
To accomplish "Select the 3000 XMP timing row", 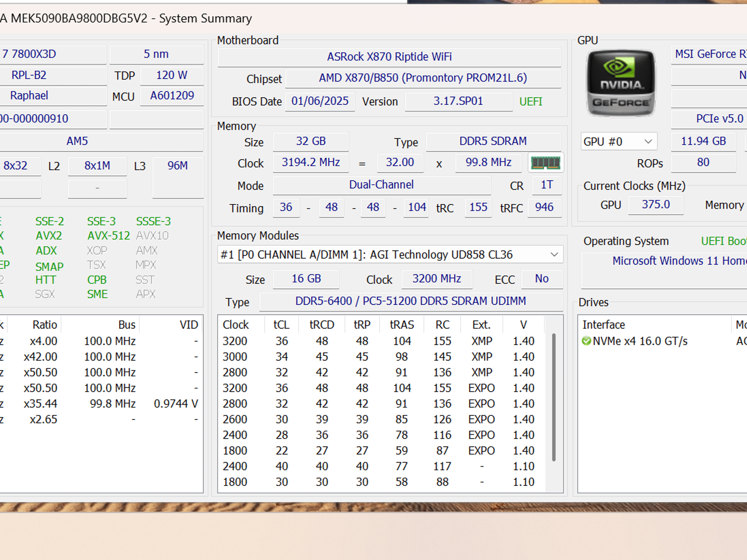I will 382,357.
